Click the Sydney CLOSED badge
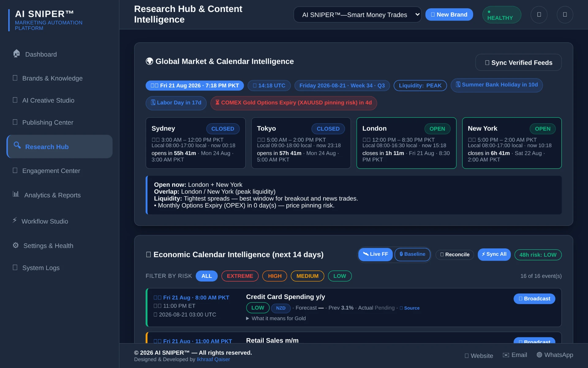588x368 pixels. [223, 129]
